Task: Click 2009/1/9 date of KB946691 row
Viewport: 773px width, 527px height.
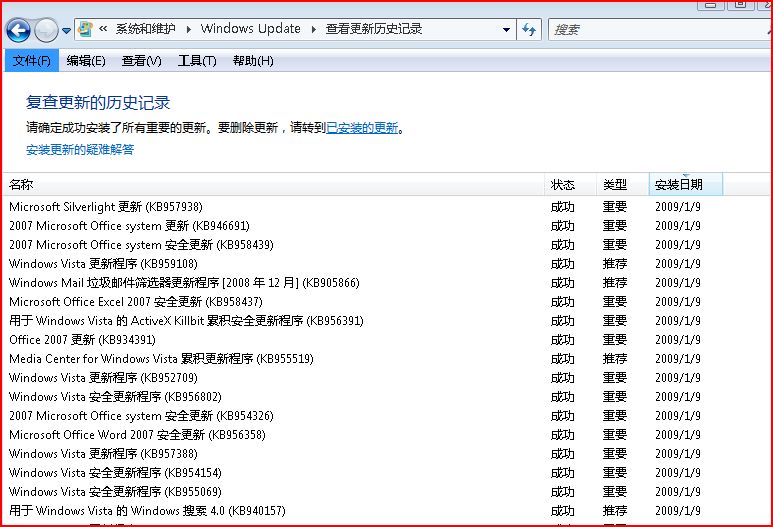Action: coord(678,226)
